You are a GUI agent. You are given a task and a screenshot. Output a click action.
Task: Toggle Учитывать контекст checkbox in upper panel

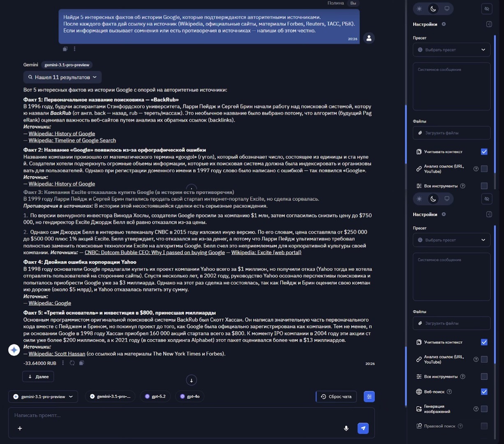point(484,152)
